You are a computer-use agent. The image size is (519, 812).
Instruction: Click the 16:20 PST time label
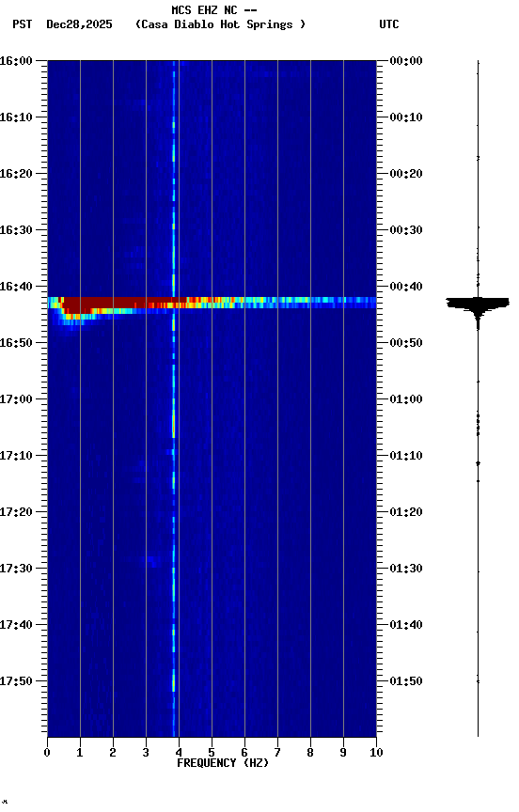[x=17, y=174]
